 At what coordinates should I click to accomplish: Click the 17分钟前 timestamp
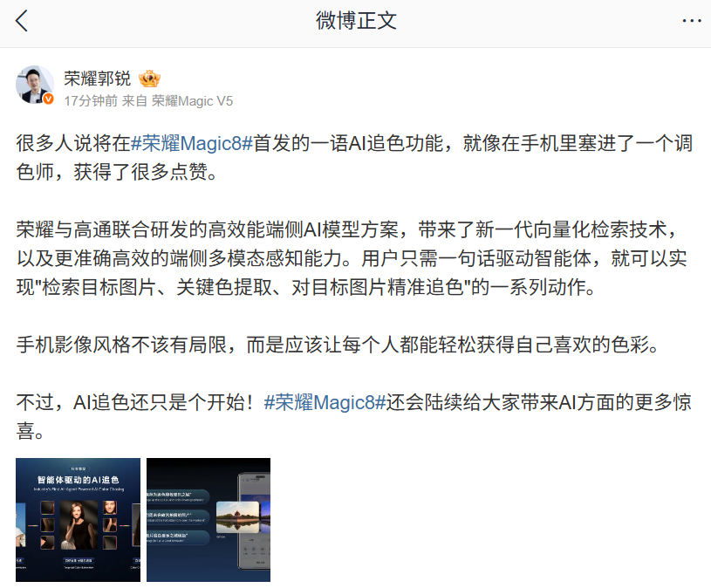pyautogui.click(x=91, y=100)
